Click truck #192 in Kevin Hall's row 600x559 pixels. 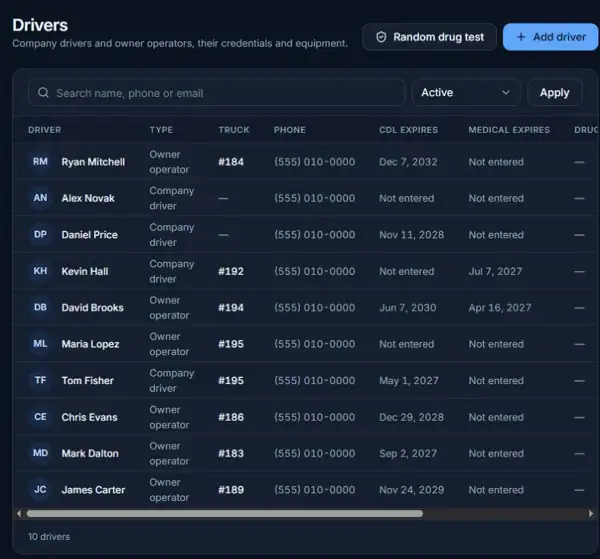coord(231,271)
